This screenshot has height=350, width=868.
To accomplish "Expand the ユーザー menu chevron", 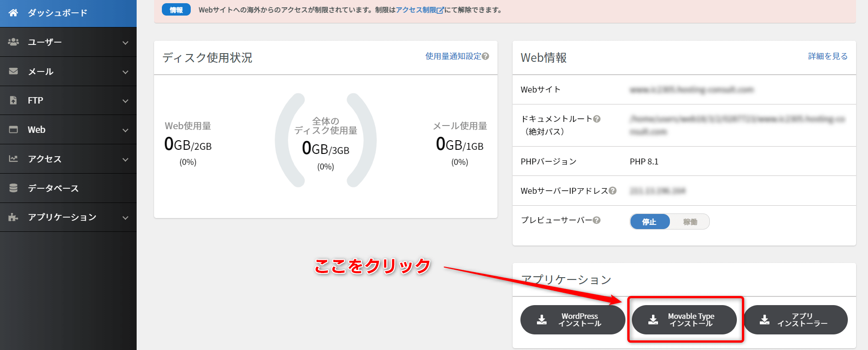I will pos(125,43).
